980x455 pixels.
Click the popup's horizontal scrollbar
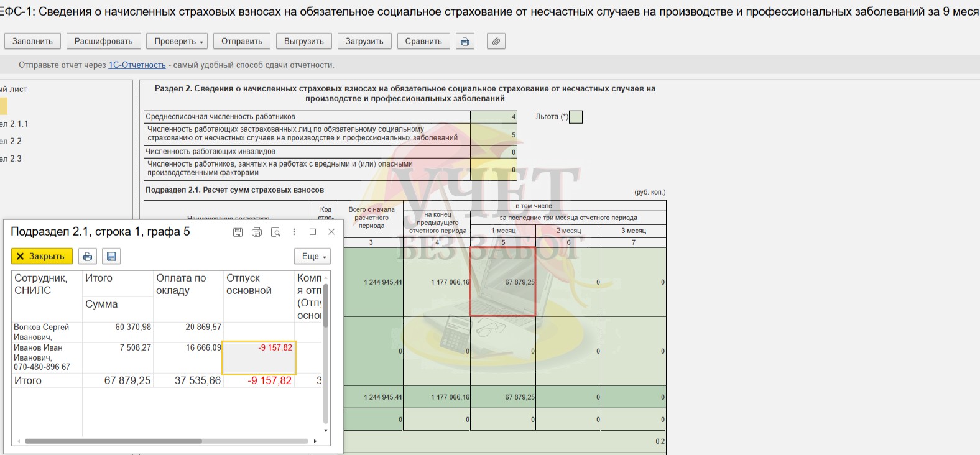(113, 441)
